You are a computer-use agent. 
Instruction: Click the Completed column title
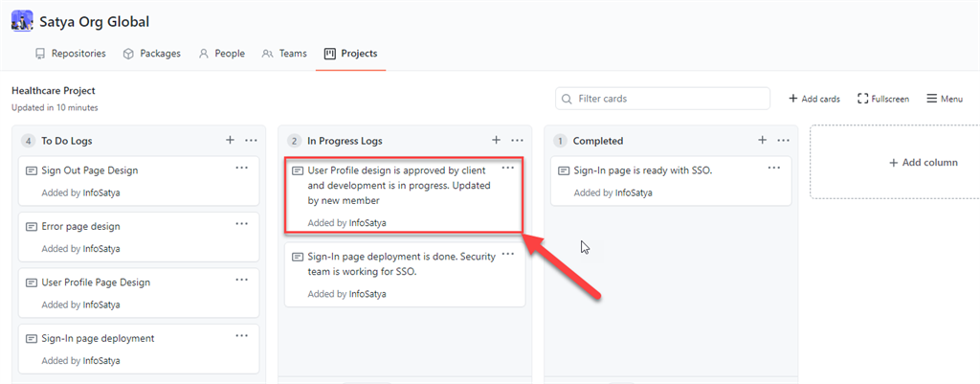tap(598, 141)
